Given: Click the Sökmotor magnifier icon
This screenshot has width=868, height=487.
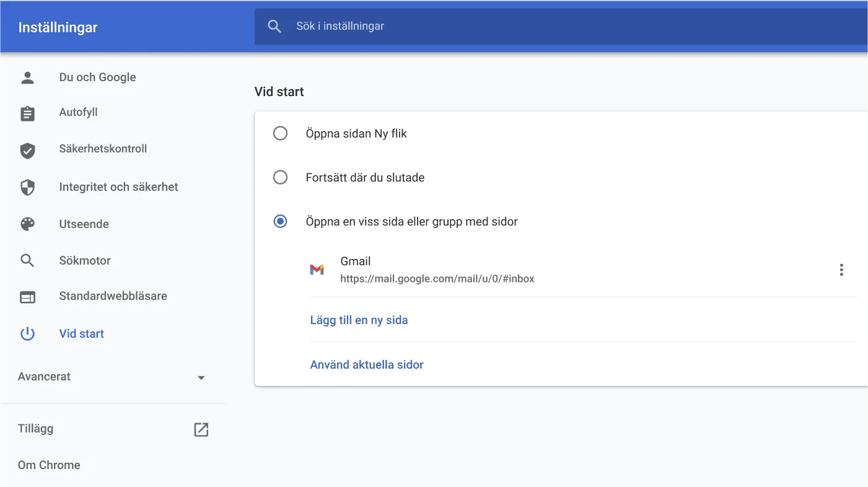Looking at the screenshot, I should (x=27, y=260).
